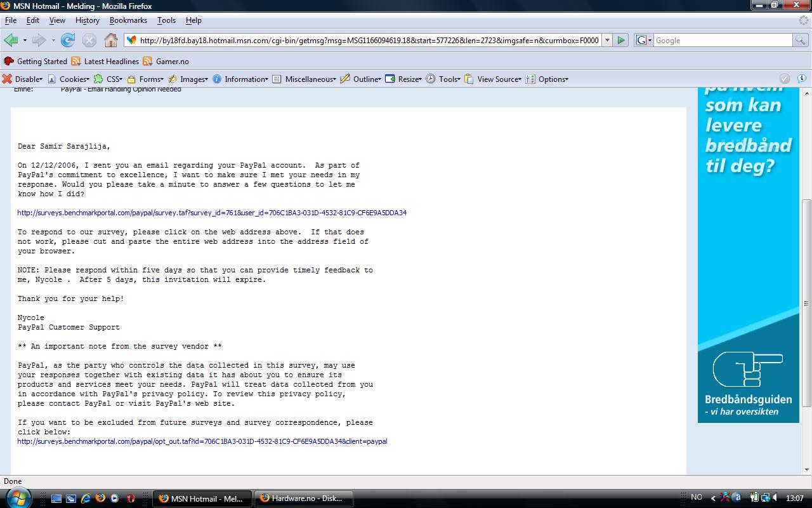Expand the Resize developer toolbar menu

click(404, 79)
